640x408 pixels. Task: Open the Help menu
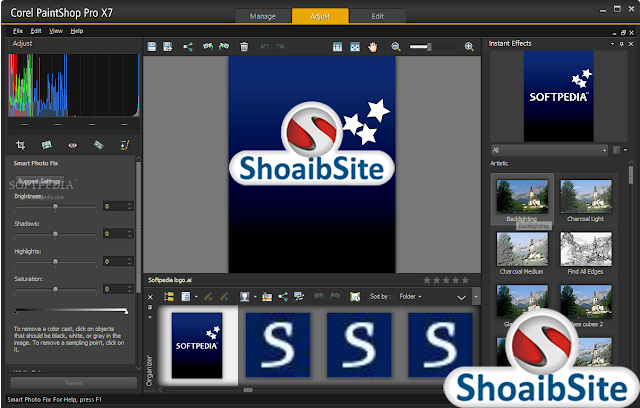point(77,31)
